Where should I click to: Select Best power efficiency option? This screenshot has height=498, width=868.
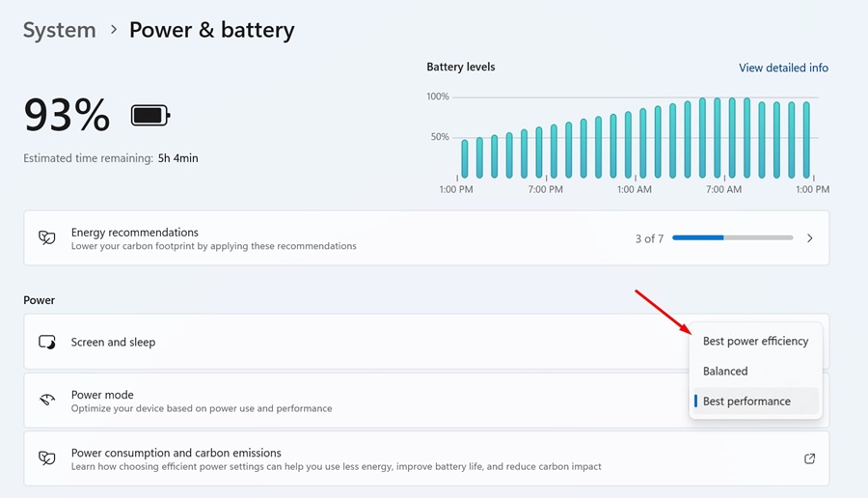[755, 342]
